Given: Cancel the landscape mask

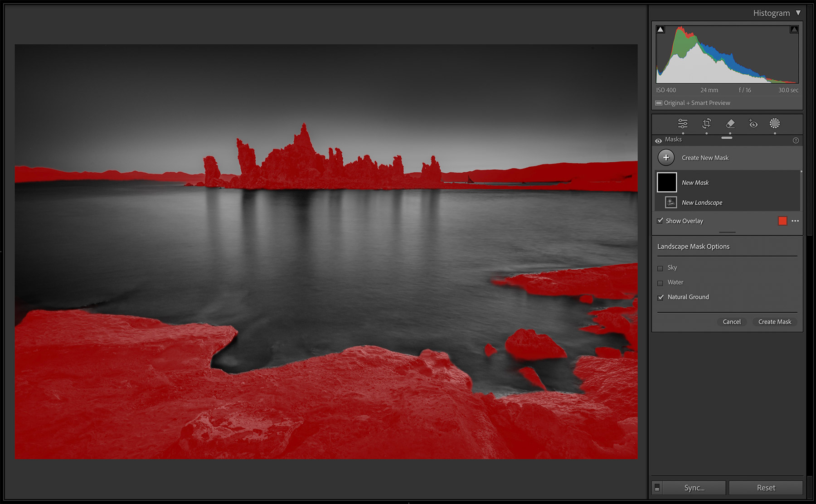Looking at the screenshot, I should pos(732,322).
